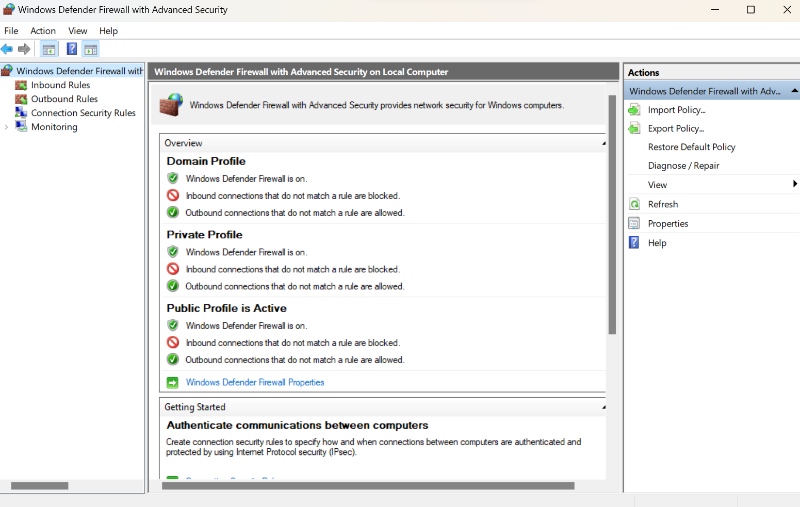The width and height of the screenshot is (800, 507).
Task: Click the blue Help question mark toolbar icon
Action: (72, 49)
